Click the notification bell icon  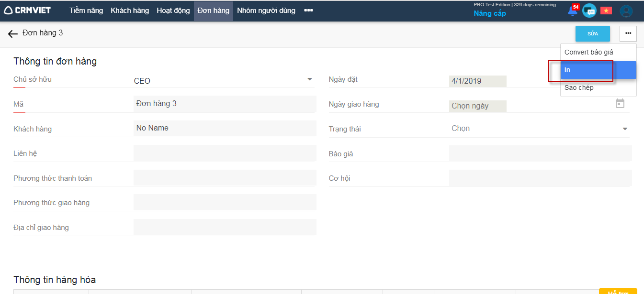[572, 11]
